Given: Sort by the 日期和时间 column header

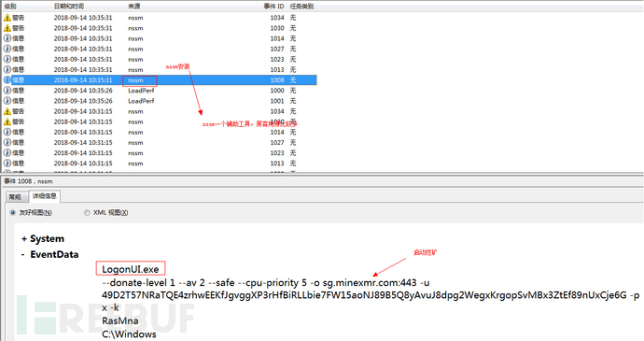Looking at the screenshot, I should [68, 7].
